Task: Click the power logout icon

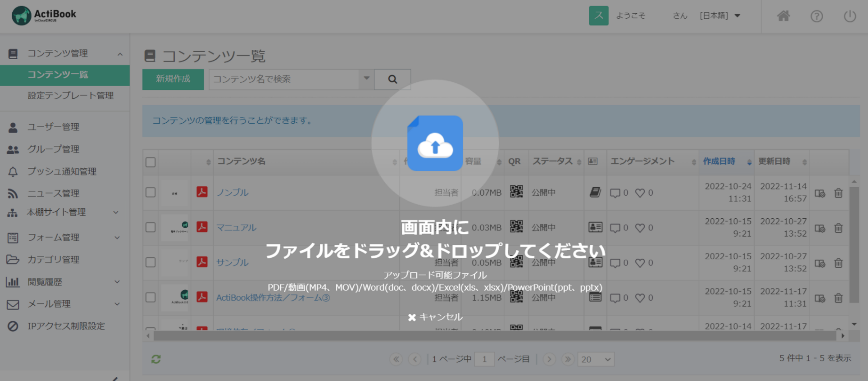Action: tap(850, 16)
